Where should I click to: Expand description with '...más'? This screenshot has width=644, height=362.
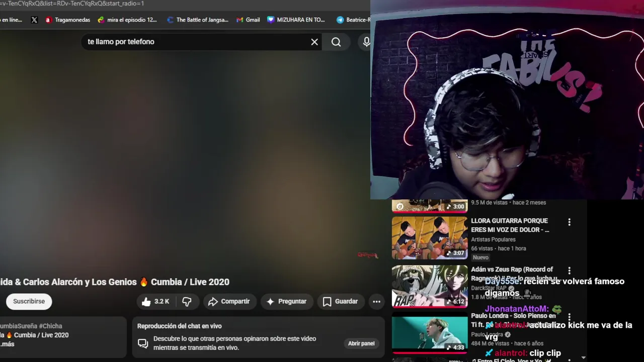click(x=7, y=344)
